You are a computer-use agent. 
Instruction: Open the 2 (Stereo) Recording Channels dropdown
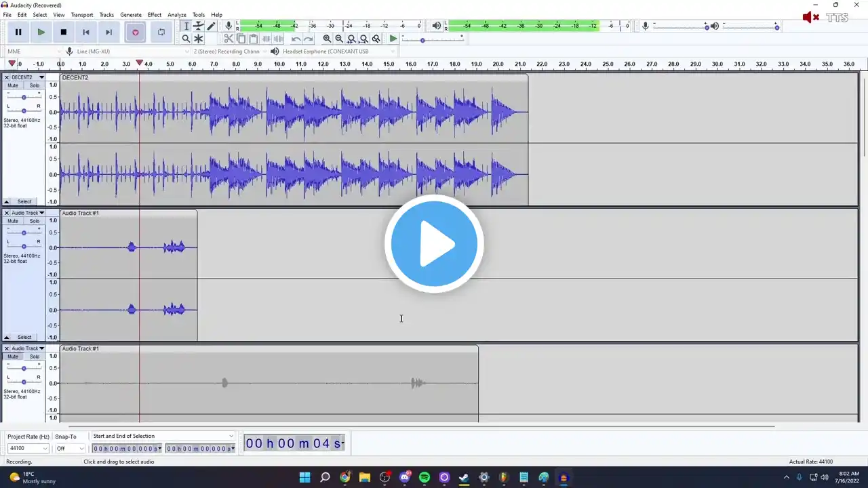230,52
